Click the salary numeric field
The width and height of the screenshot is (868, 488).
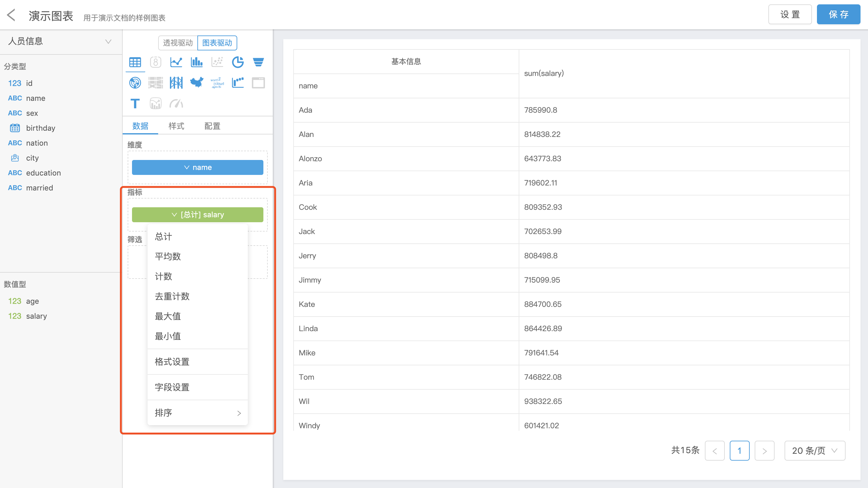[36, 316]
